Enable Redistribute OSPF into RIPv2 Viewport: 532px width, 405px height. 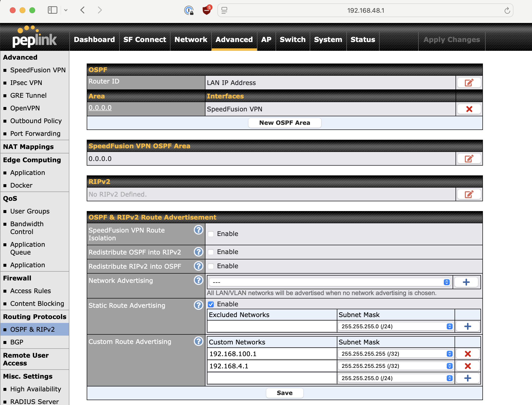[211, 252]
